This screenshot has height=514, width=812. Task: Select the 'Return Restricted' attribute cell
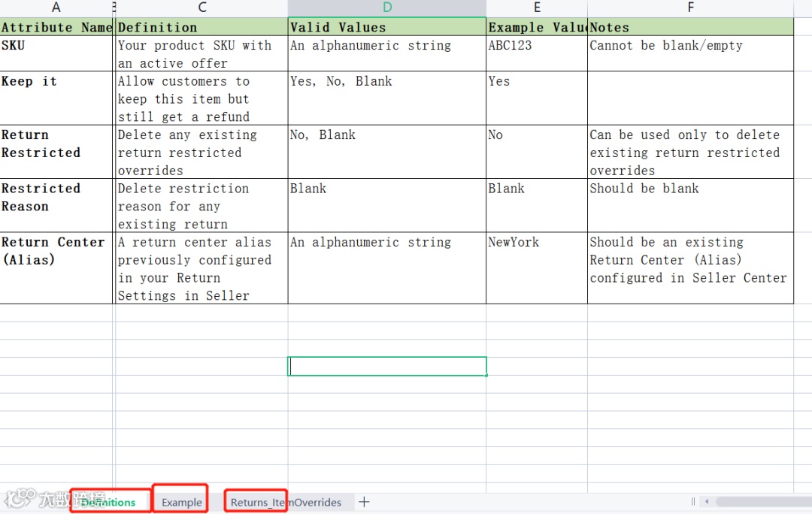point(56,152)
